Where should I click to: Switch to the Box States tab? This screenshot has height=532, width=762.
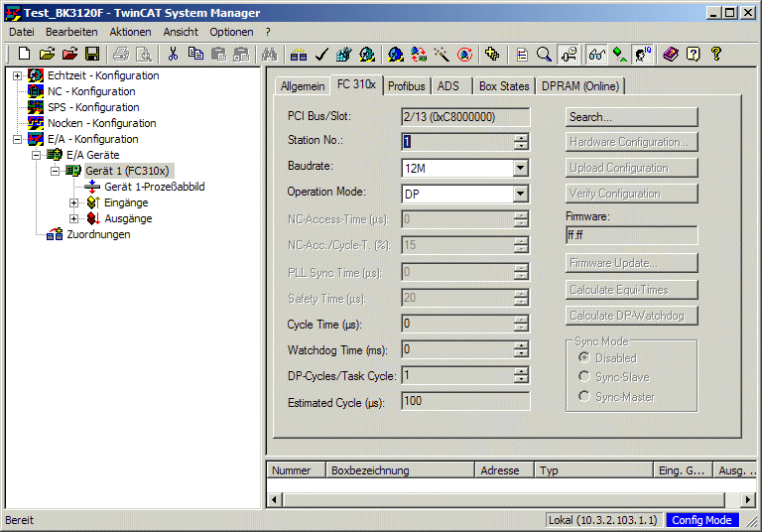(x=504, y=86)
